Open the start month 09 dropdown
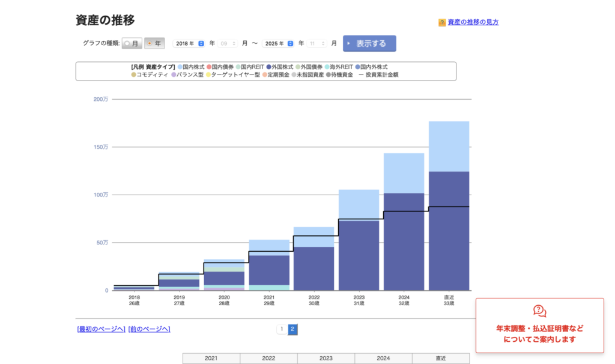 pos(228,44)
